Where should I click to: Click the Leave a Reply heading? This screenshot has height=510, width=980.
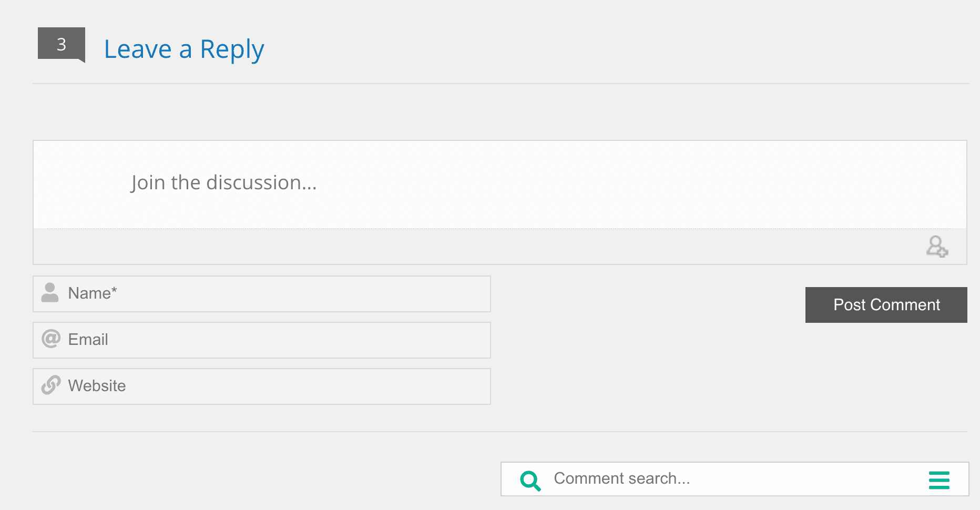184,49
